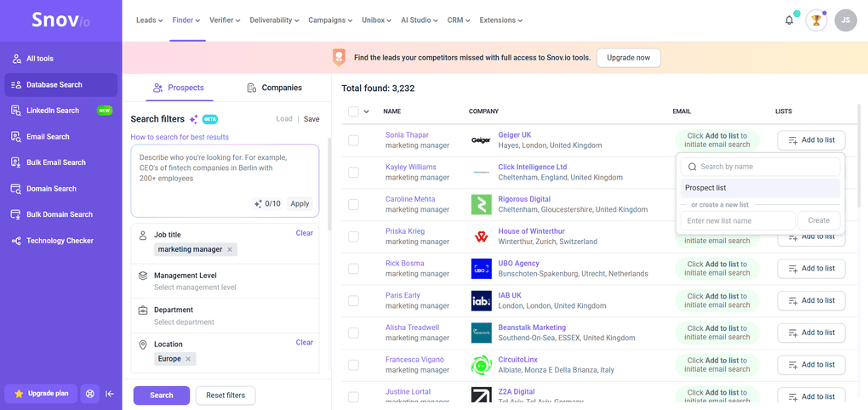
Task: Click the Search by name field
Action: click(x=760, y=167)
